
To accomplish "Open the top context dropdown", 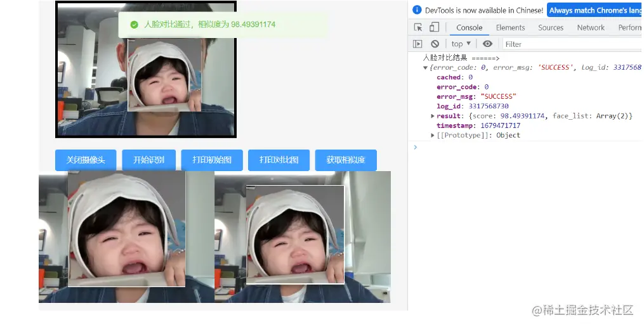I will coord(461,44).
